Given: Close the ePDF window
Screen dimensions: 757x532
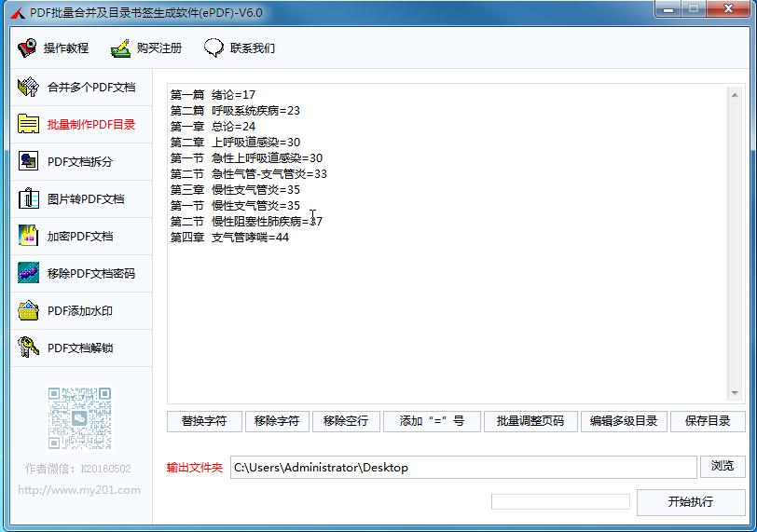Looking at the screenshot, I should [x=728, y=8].
